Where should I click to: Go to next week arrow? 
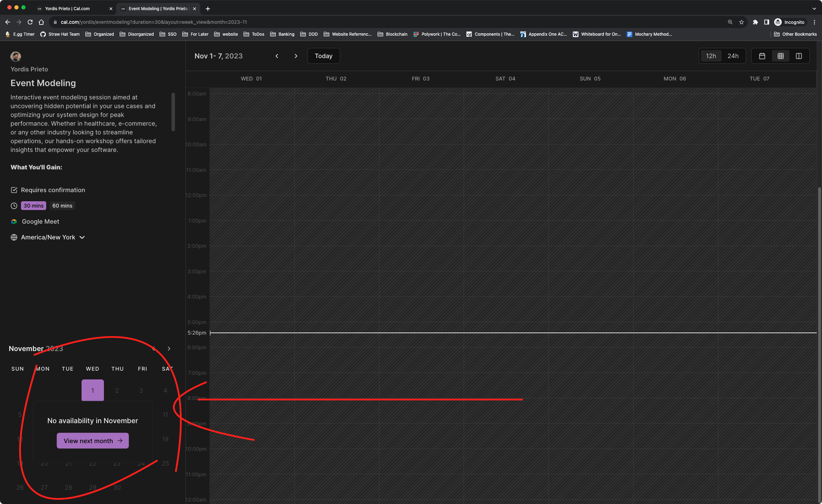(x=296, y=56)
